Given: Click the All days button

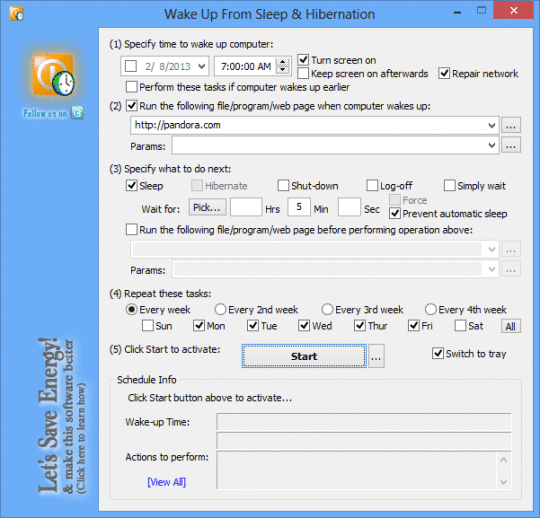Looking at the screenshot, I should pyautogui.click(x=511, y=326).
